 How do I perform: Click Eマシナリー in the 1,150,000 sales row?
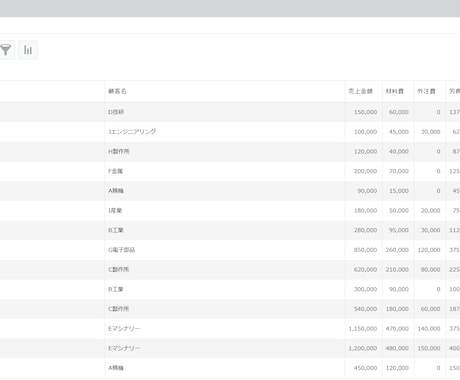[x=124, y=328]
